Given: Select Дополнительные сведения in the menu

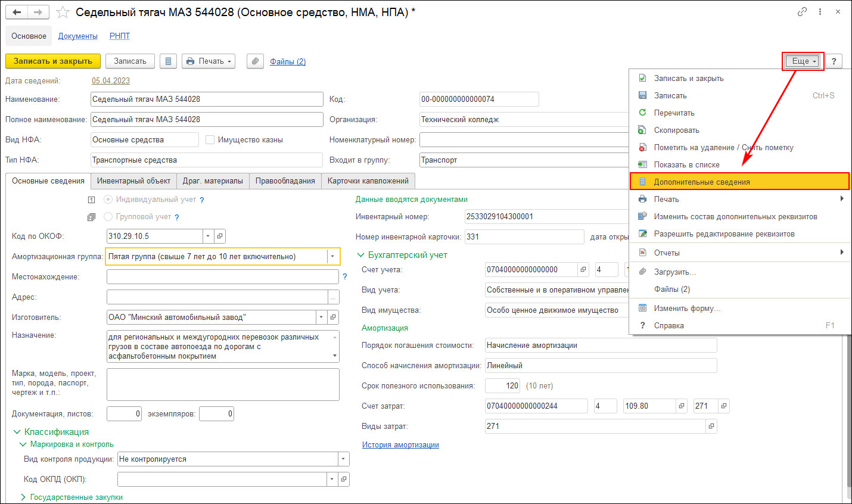Looking at the screenshot, I should click(x=739, y=182).
